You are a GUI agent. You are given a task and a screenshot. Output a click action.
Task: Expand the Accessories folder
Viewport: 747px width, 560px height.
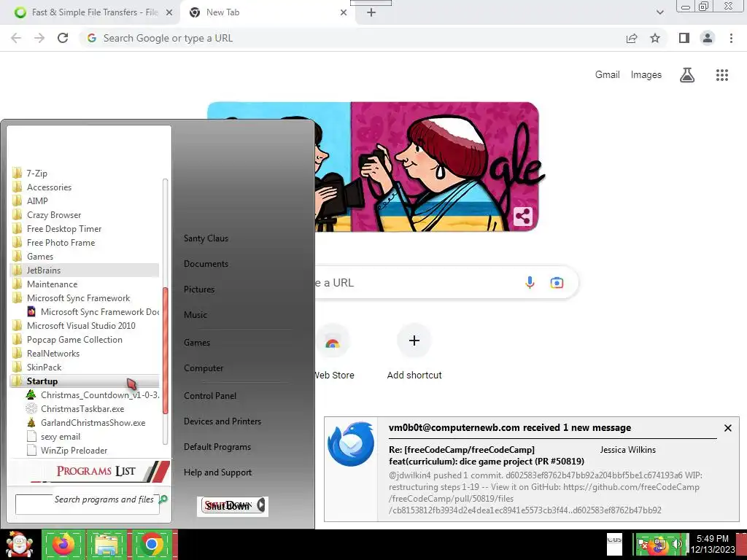pos(85,187)
